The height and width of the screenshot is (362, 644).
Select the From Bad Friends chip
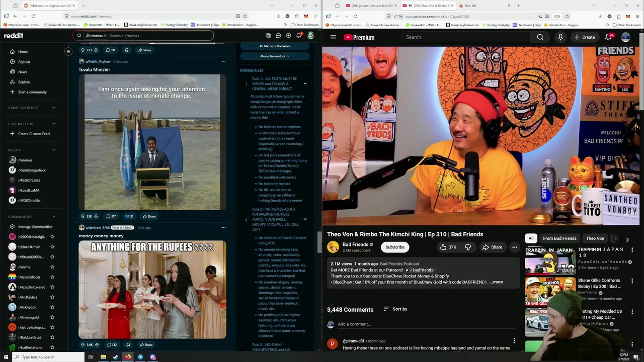click(559, 238)
